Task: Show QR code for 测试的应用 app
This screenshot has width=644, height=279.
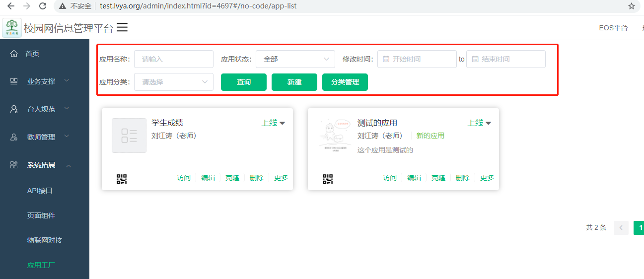Action: pos(328,179)
